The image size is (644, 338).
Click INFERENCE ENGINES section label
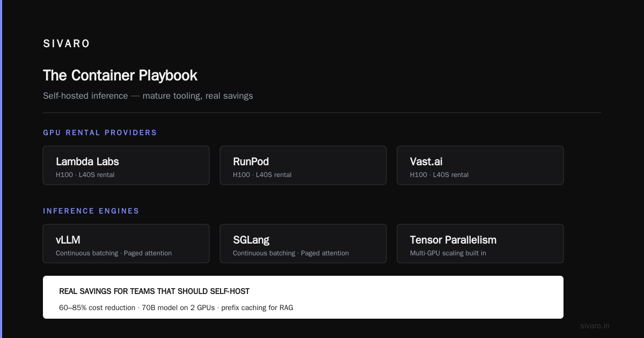[91, 211]
